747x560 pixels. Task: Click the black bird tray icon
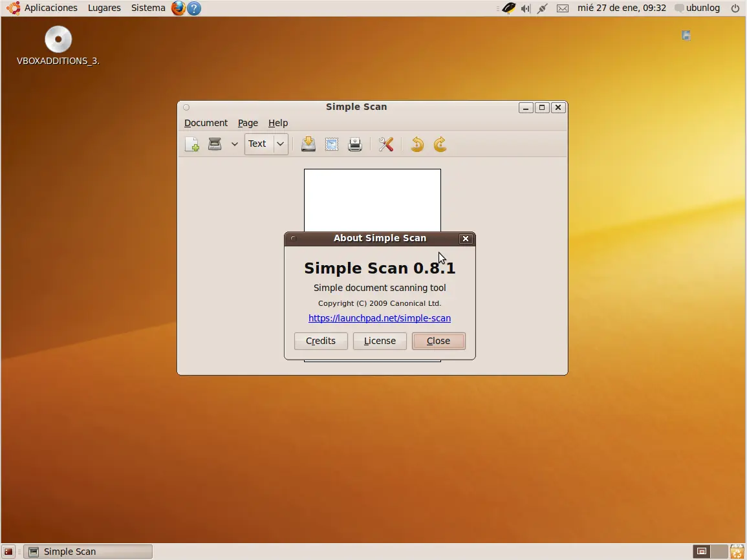[508, 8]
